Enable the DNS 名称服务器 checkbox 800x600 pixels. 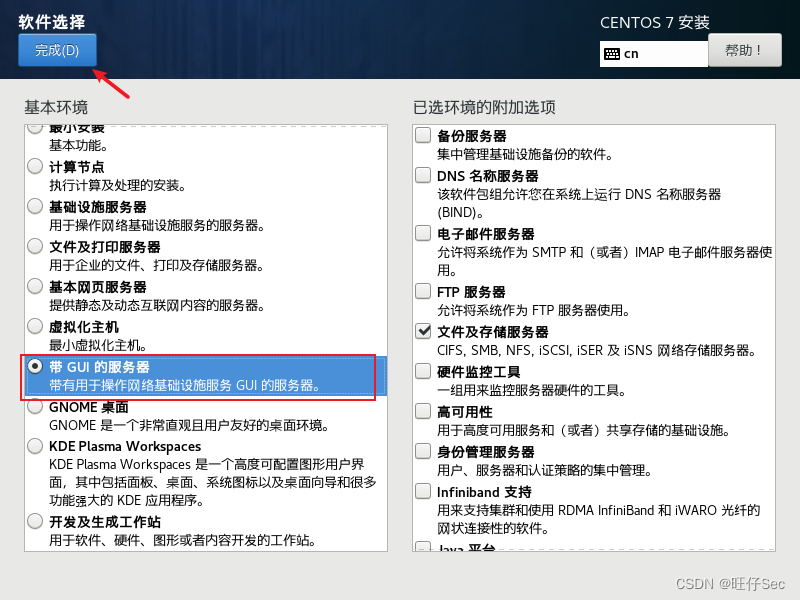click(423, 175)
